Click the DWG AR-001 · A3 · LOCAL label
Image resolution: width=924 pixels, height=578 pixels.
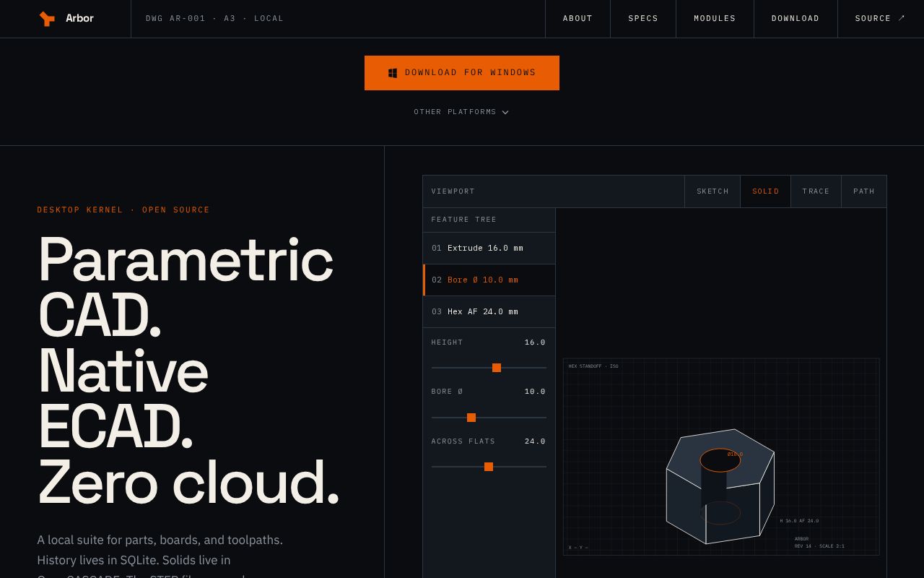[x=214, y=19]
